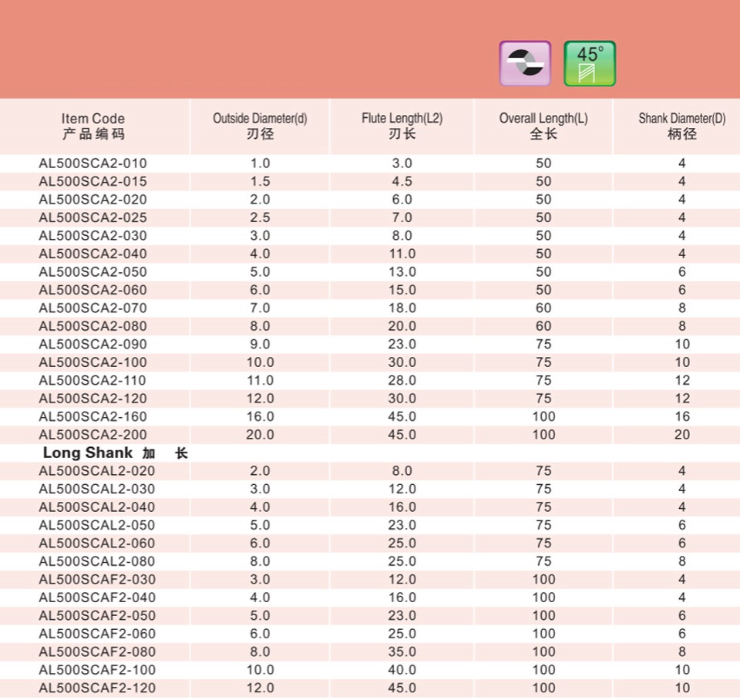Click overall length 75 of AL500SCAL2-020
This screenshot has width=740, height=700.
tap(543, 471)
